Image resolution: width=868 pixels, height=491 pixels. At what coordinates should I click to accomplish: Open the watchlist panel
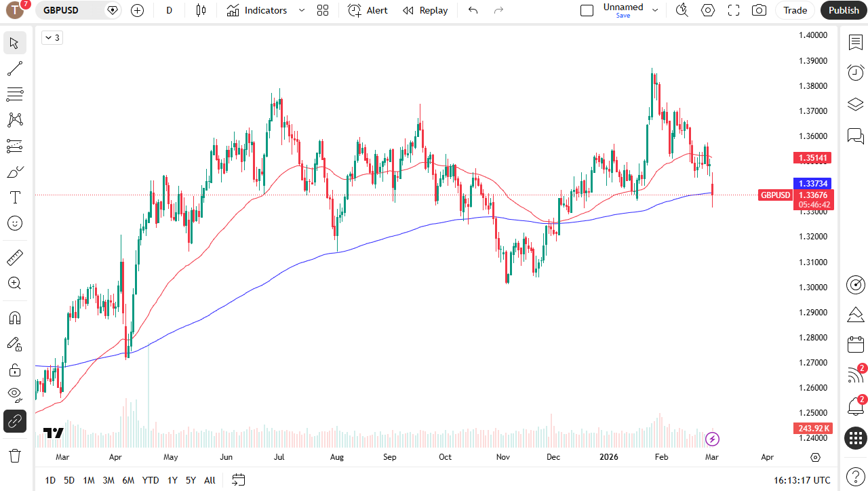856,42
